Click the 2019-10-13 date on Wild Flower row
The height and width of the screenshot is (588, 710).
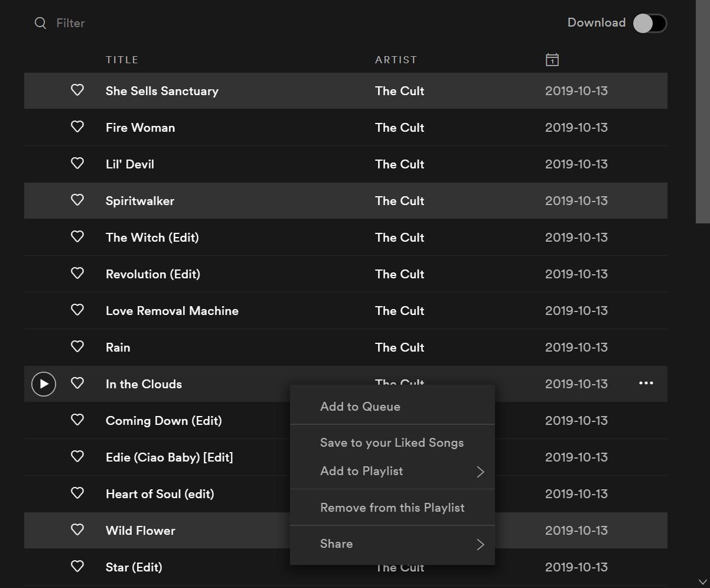tap(577, 531)
